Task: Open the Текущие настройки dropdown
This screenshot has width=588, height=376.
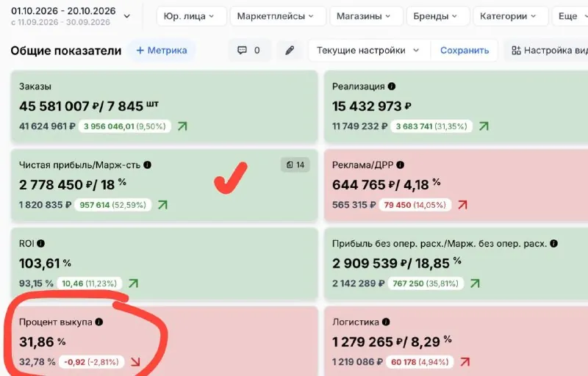Action: (x=370, y=50)
